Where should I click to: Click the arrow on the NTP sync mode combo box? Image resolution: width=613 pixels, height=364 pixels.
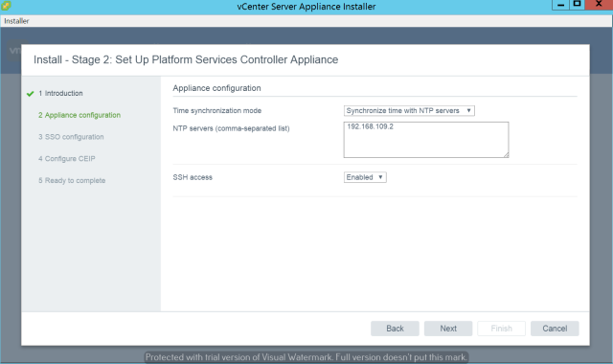(468, 111)
